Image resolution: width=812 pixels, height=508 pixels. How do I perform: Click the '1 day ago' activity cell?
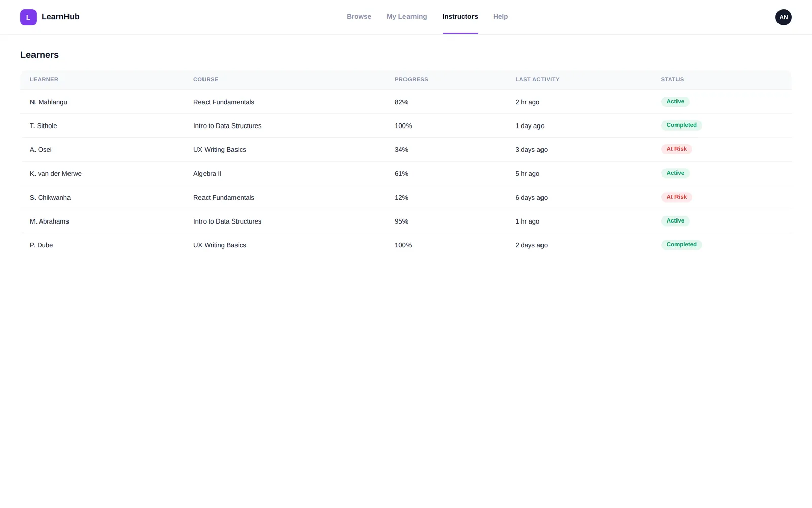click(x=530, y=126)
